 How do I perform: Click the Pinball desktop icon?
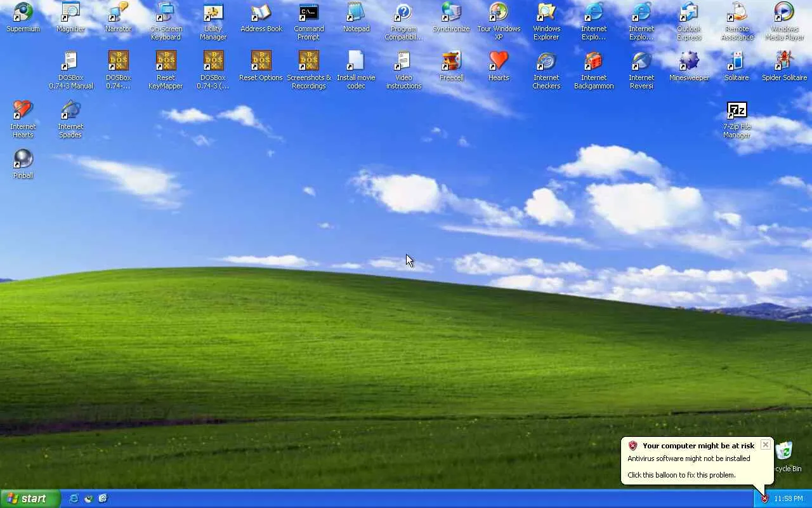click(x=23, y=164)
